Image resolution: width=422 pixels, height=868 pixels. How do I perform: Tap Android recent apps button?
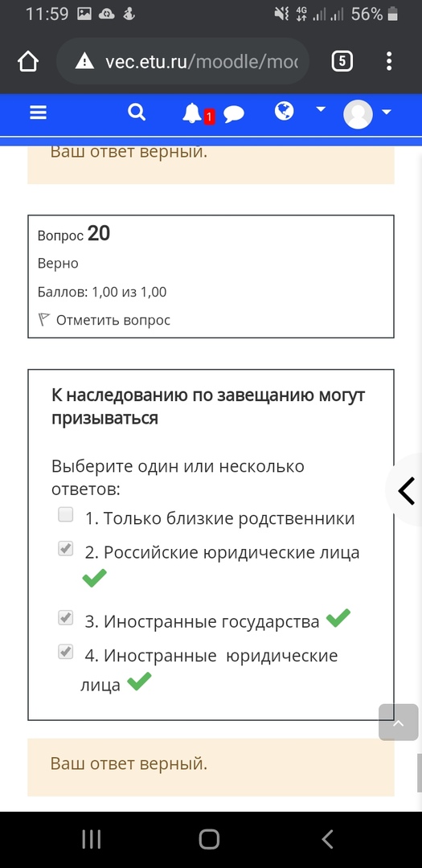(92, 839)
